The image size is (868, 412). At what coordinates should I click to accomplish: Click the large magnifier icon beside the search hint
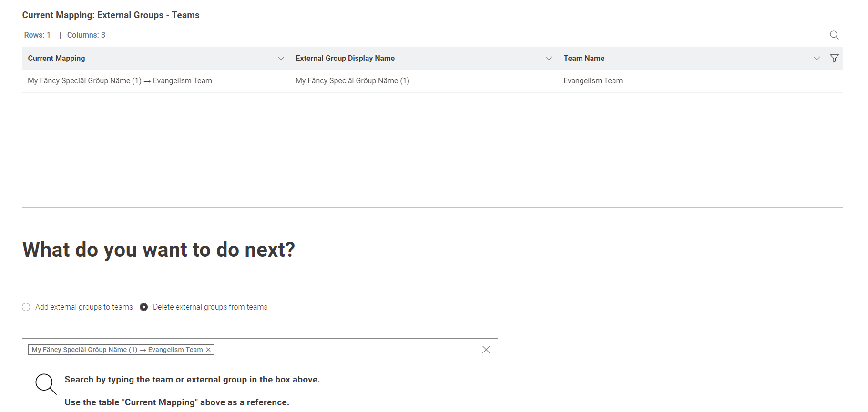46,384
